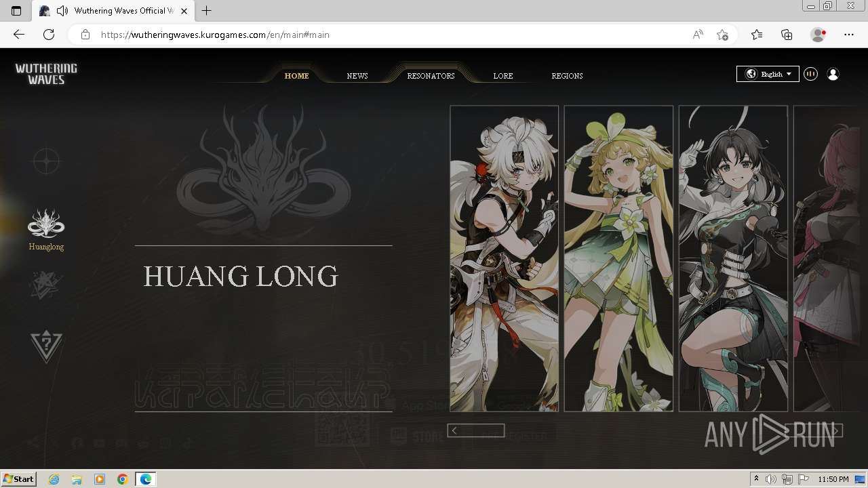Image resolution: width=868 pixels, height=488 pixels.
Task: Launch Internet Explorer from taskbar
Action: tap(54, 479)
